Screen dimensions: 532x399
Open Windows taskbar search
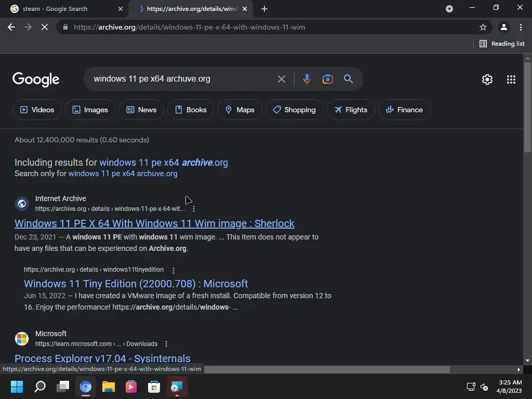(39, 387)
